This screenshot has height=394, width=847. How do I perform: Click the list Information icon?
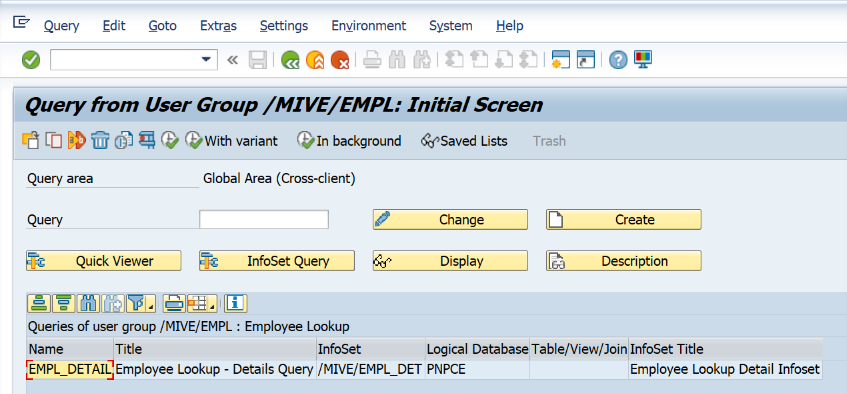(x=236, y=303)
